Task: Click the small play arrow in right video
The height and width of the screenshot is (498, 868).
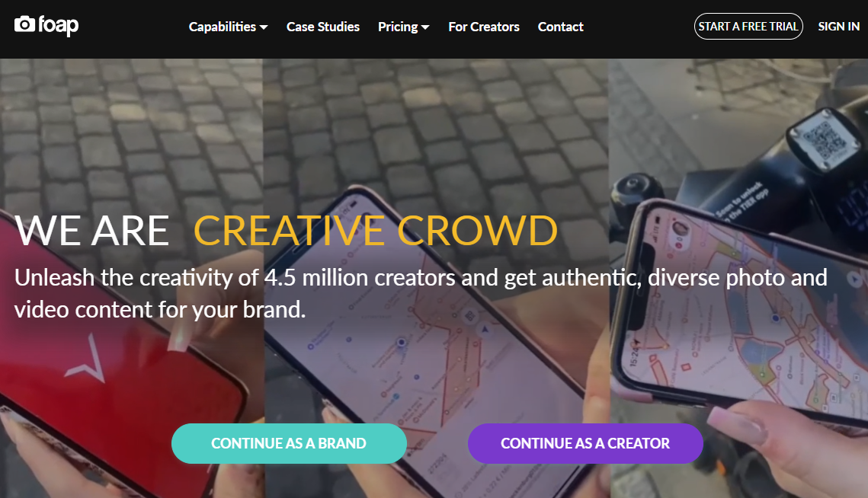Action: click(x=856, y=279)
